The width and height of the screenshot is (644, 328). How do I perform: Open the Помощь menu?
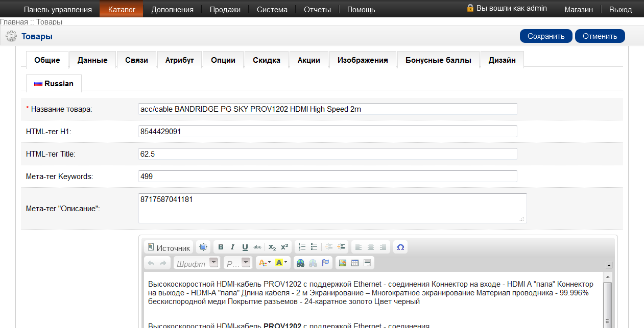tap(361, 10)
